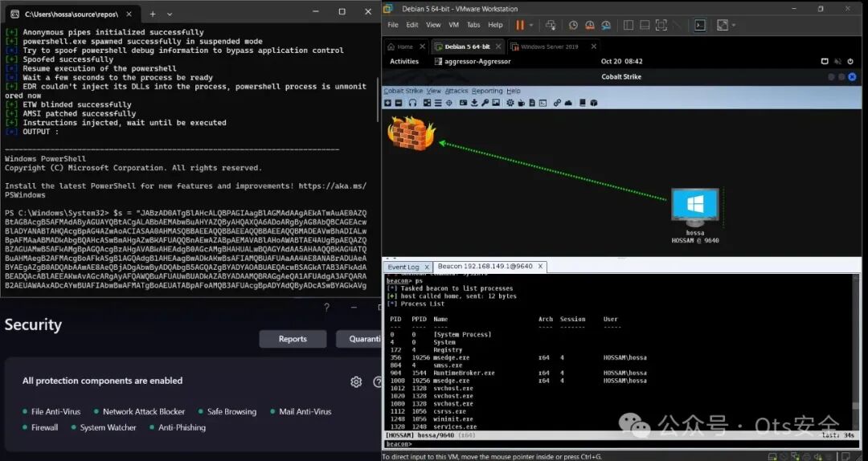
Task: Click the document Office macro icon
Action: (532, 103)
